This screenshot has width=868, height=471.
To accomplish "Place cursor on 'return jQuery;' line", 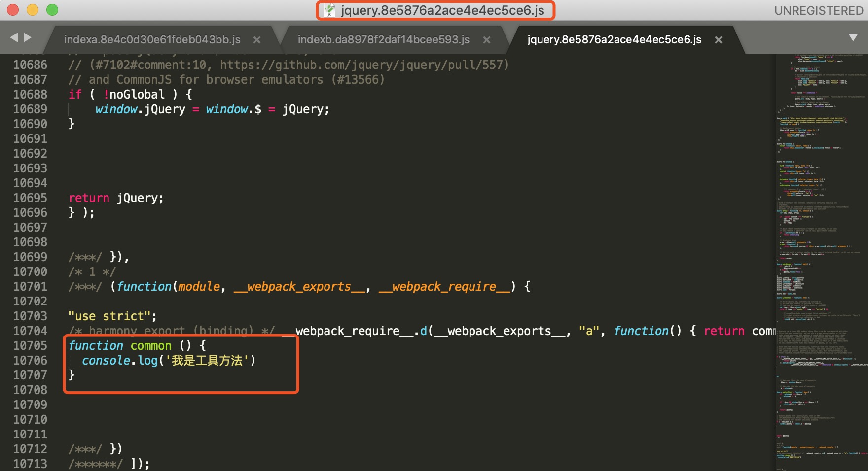I will pyautogui.click(x=116, y=198).
